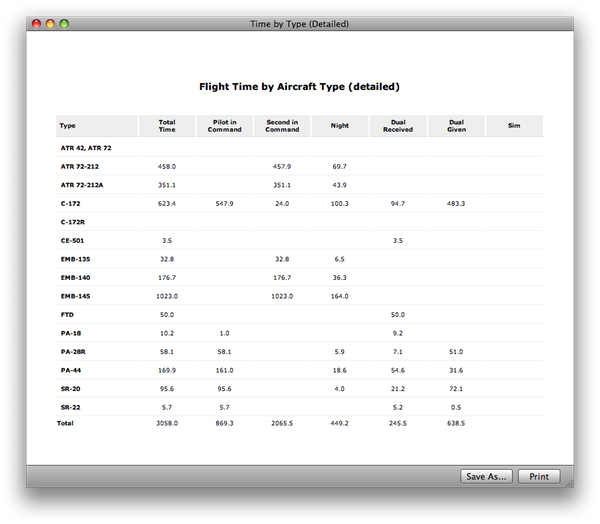Image resolution: width=600 pixels, height=524 pixels.
Task: Select the Second in Command header
Action: tap(282, 126)
